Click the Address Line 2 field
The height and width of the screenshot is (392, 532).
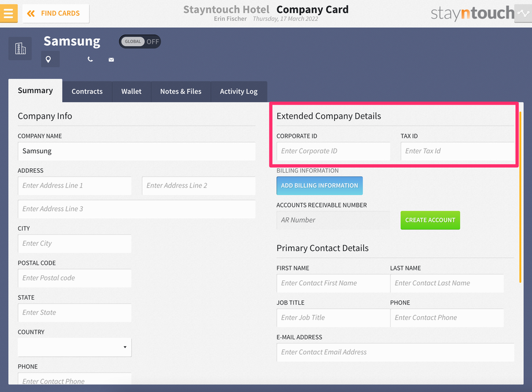[x=199, y=186]
